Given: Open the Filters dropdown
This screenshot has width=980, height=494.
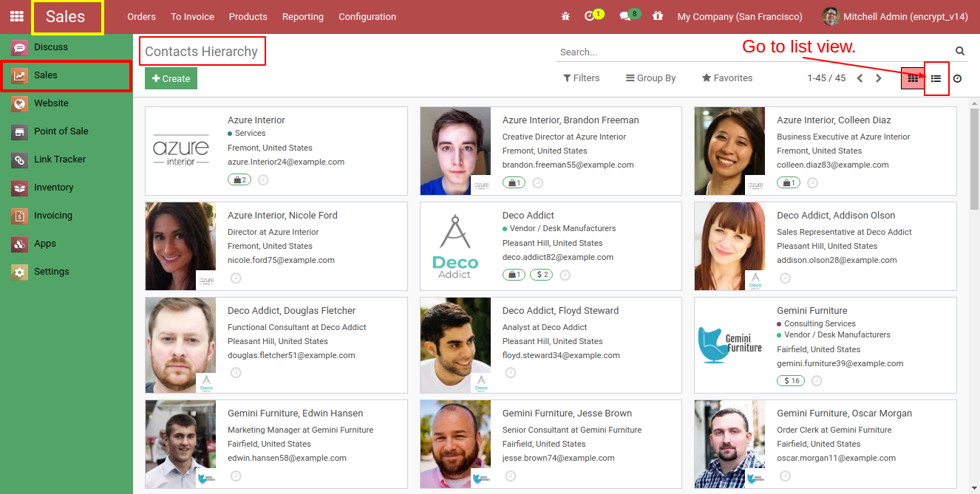Looking at the screenshot, I should tap(582, 78).
